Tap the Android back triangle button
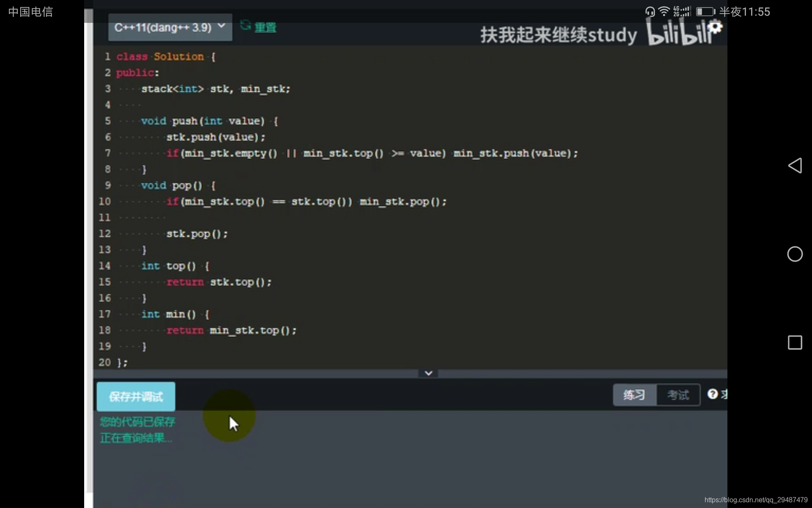This screenshot has height=508, width=812. [x=795, y=166]
